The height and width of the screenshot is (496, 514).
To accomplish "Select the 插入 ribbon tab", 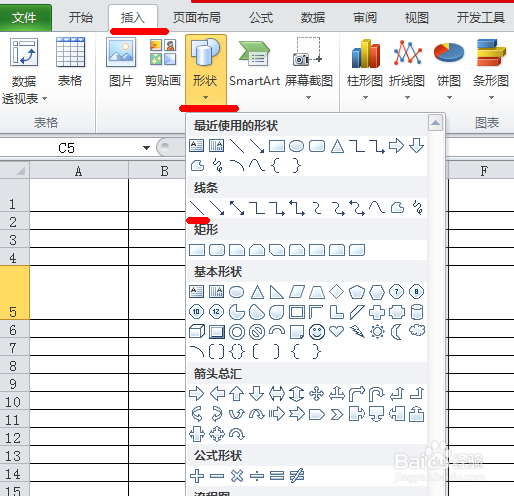I will pos(133,17).
